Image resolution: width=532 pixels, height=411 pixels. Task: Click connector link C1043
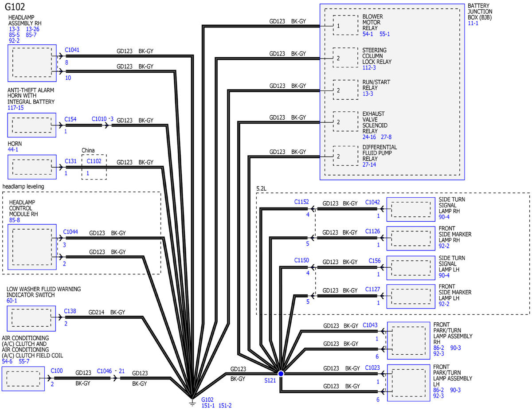pyautogui.click(x=370, y=325)
